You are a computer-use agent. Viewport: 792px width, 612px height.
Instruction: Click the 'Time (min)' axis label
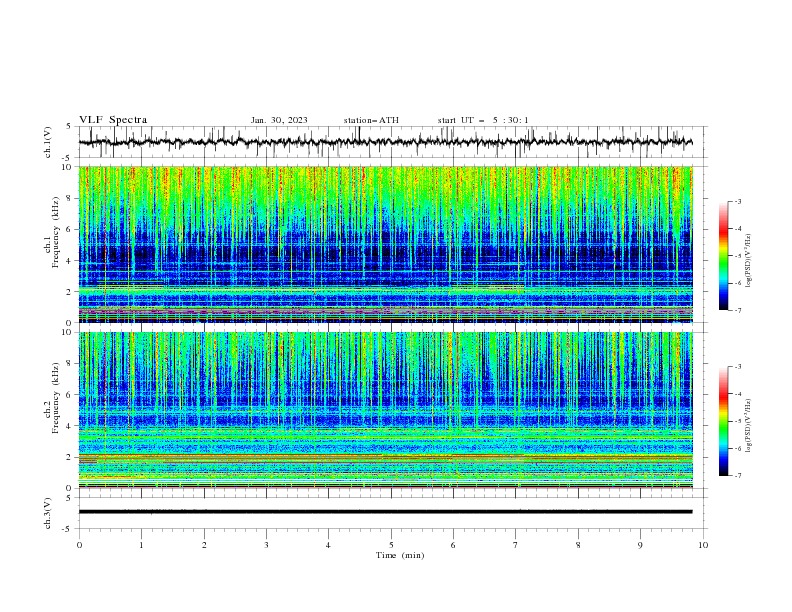(x=400, y=555)
